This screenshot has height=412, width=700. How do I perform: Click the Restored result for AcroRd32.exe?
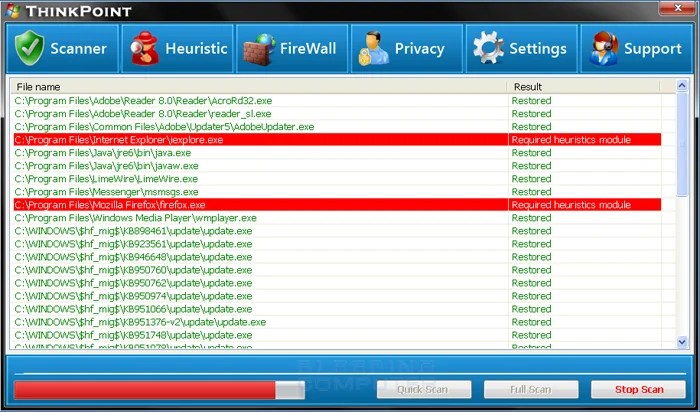(531, 100)
